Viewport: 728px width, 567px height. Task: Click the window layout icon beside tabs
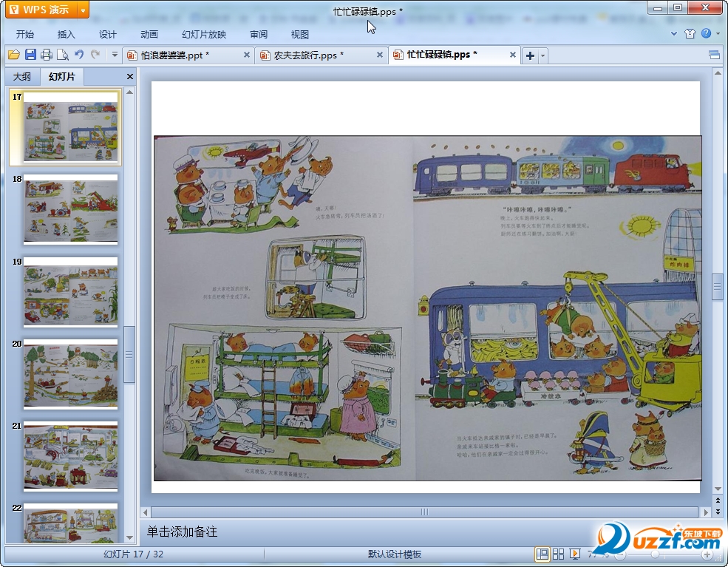715,55
